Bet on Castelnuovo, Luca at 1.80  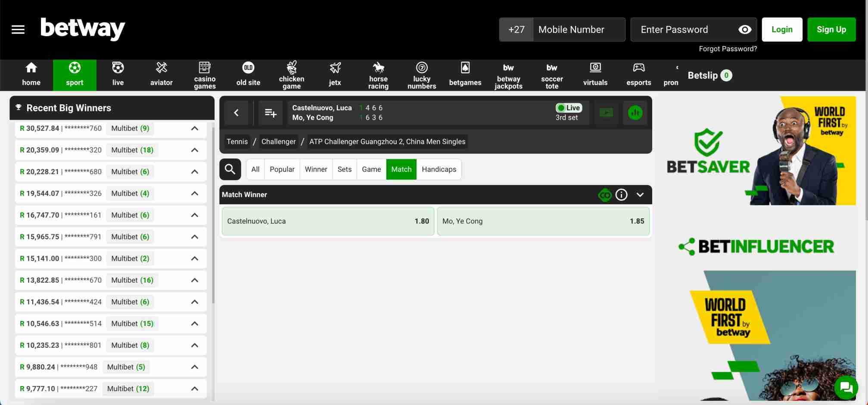click(x=328, y=221)
